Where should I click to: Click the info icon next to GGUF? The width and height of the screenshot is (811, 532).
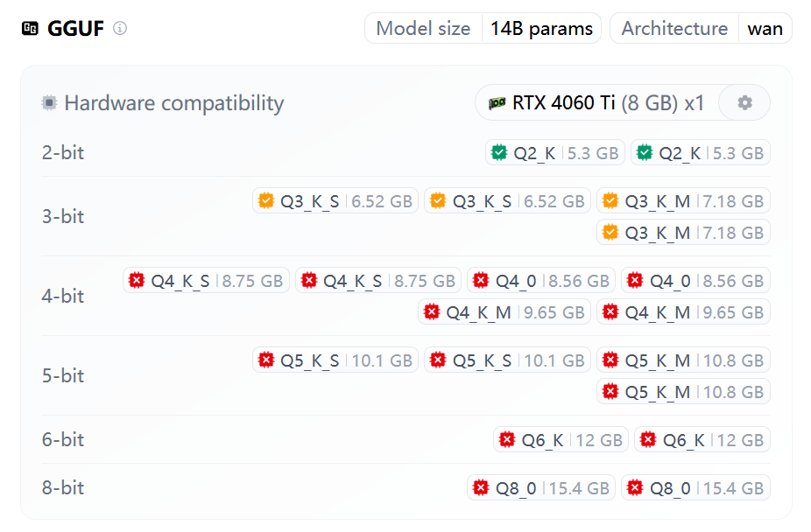(118, 28)
